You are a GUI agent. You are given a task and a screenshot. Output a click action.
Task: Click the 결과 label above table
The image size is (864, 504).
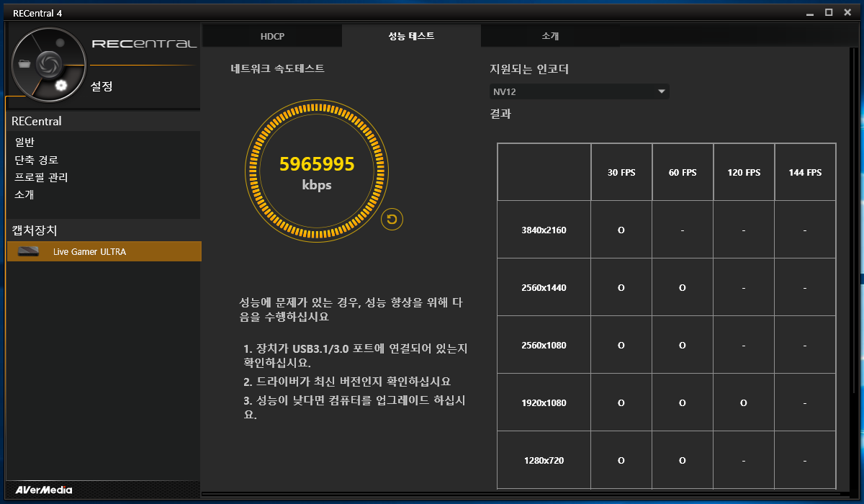pyautogui.click(x=500, y=113)
